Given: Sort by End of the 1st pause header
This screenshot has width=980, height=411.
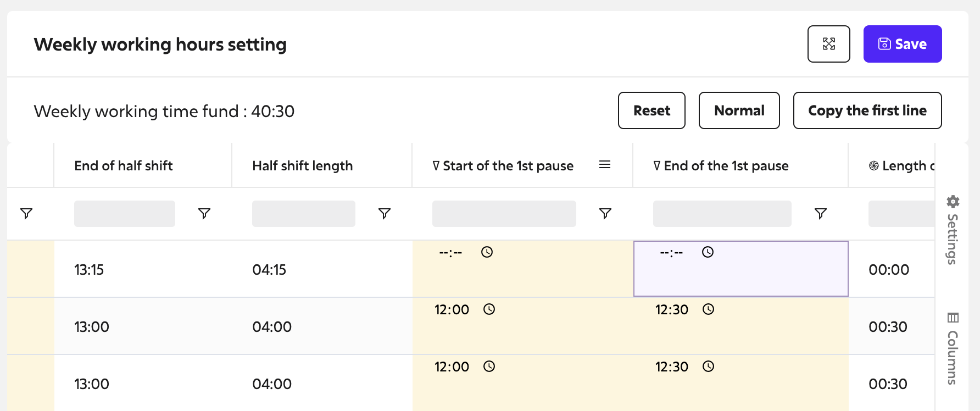Looking at the screenshot, I should tap(726, 165).
